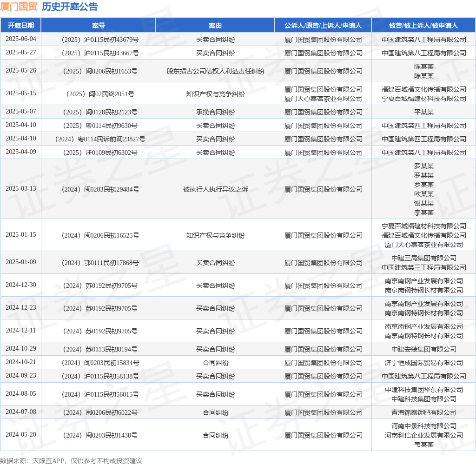This screenshot has height=465, width=476.
Task: Click defendant 谢某某
Action: (x=424, y=203)
